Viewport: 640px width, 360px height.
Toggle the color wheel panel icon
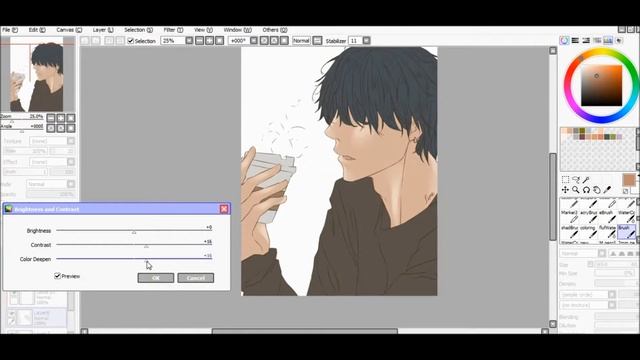[x=564, y=40]
